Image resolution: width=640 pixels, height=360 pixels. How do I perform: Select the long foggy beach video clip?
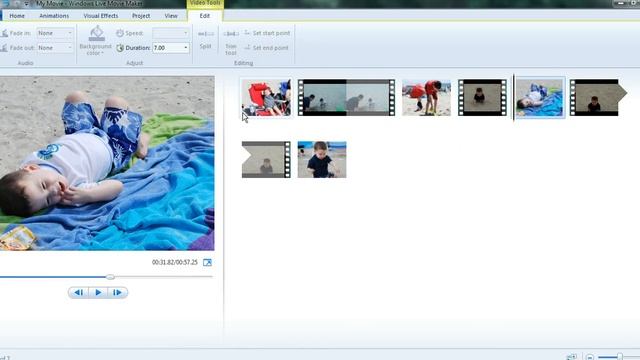[347, 98]
